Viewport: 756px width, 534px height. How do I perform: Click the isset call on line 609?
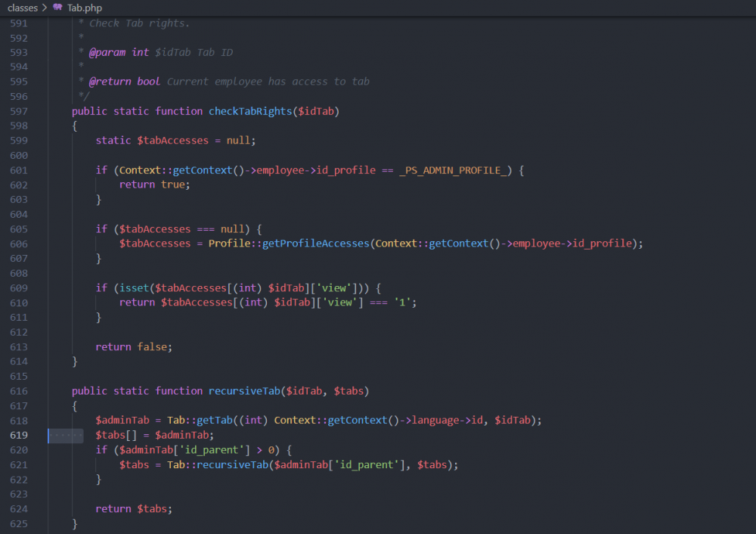134,288
